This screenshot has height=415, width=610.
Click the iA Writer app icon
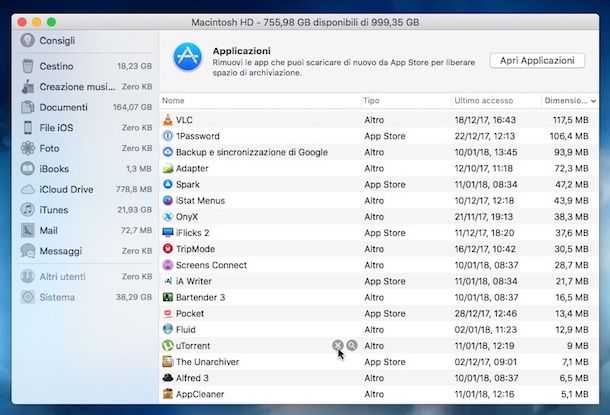tap(168, 281)
